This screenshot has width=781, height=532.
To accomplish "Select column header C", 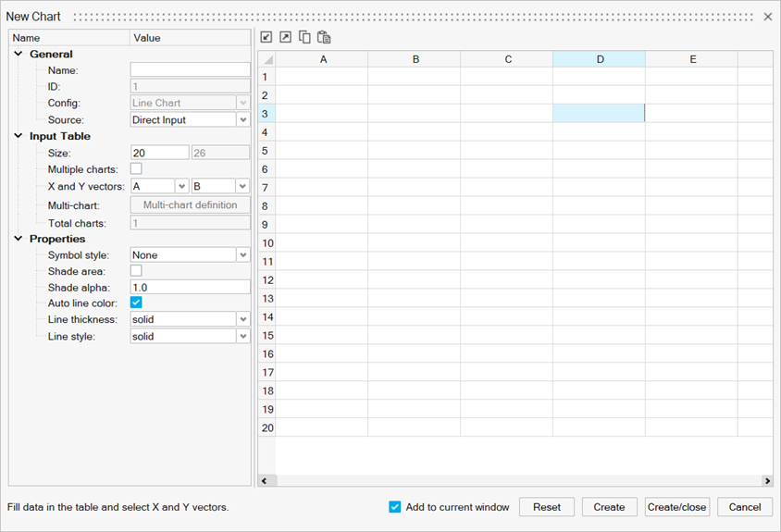I will [507, 59].
